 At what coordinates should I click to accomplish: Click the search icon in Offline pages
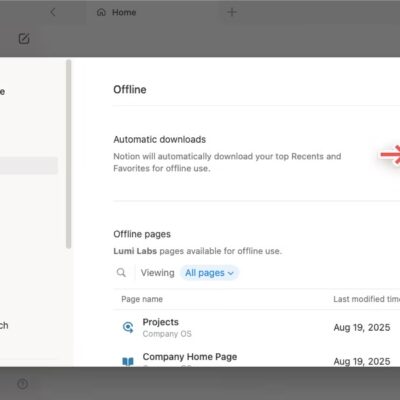(121, 272)
